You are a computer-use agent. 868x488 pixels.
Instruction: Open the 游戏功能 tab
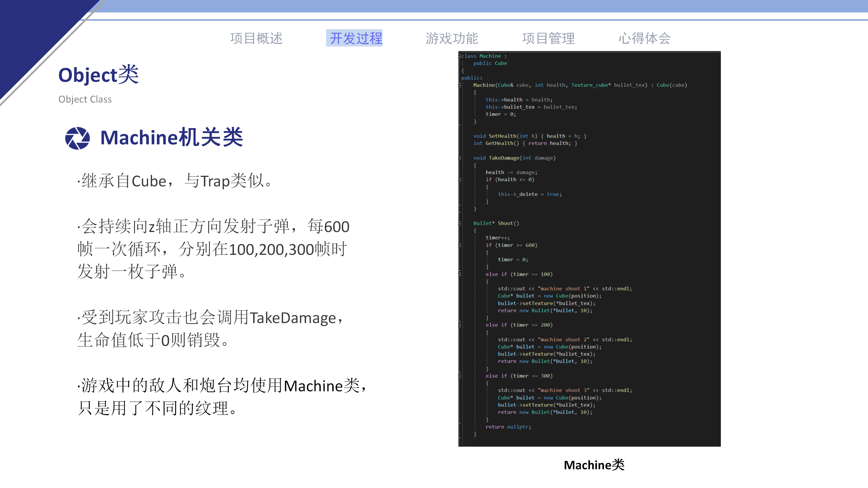tap(453, 38)
